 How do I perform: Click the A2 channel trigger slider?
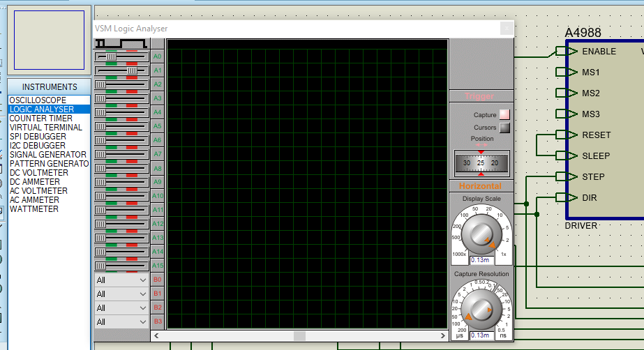coord(121,84)
